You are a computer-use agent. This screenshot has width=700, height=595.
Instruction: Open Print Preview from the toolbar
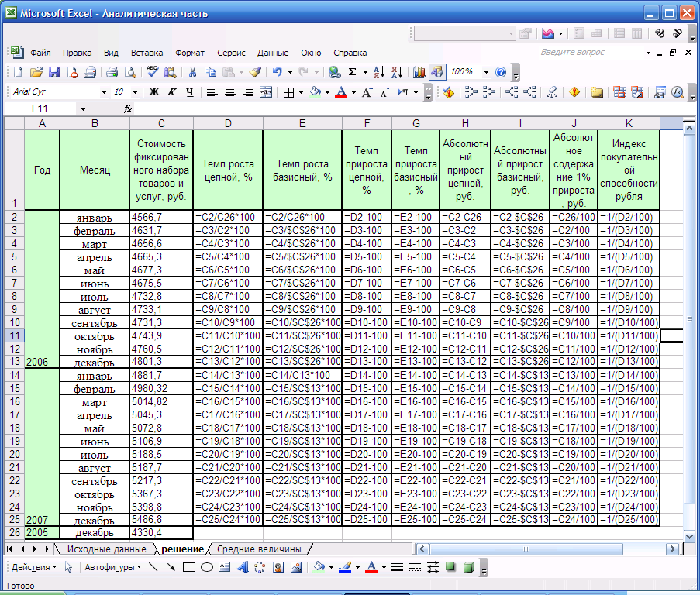pos(129,72)
